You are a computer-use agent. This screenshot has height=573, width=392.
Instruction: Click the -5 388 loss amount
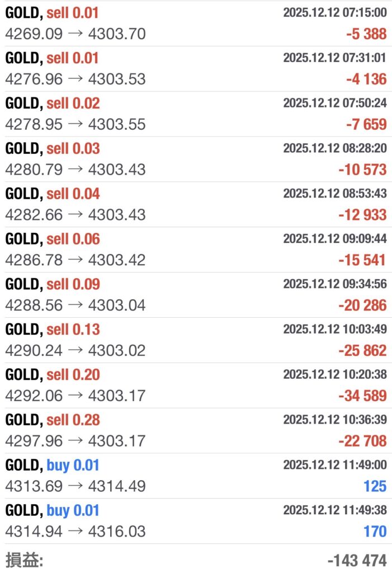point(366,34)
